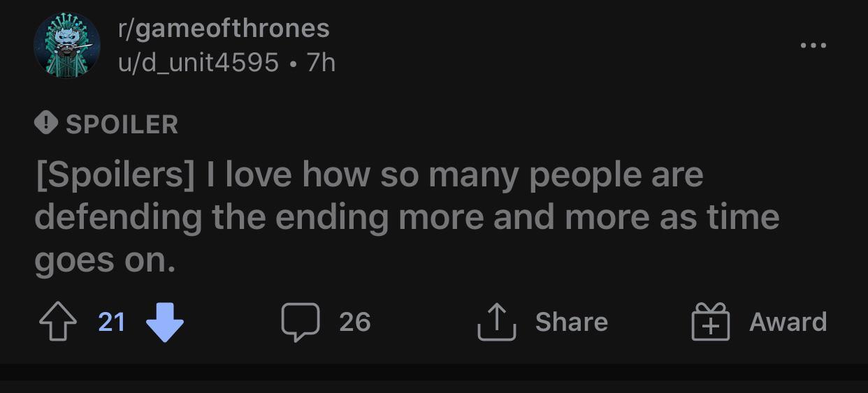Open comments via the speech bubble icon
Screen dimensions: 868x393
click(300, 322)
